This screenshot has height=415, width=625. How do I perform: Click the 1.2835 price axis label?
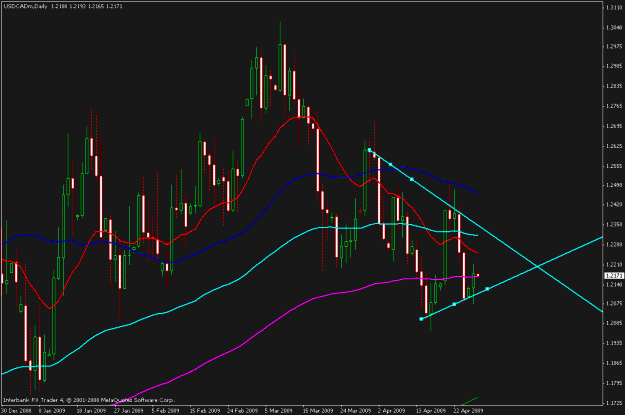614,86
